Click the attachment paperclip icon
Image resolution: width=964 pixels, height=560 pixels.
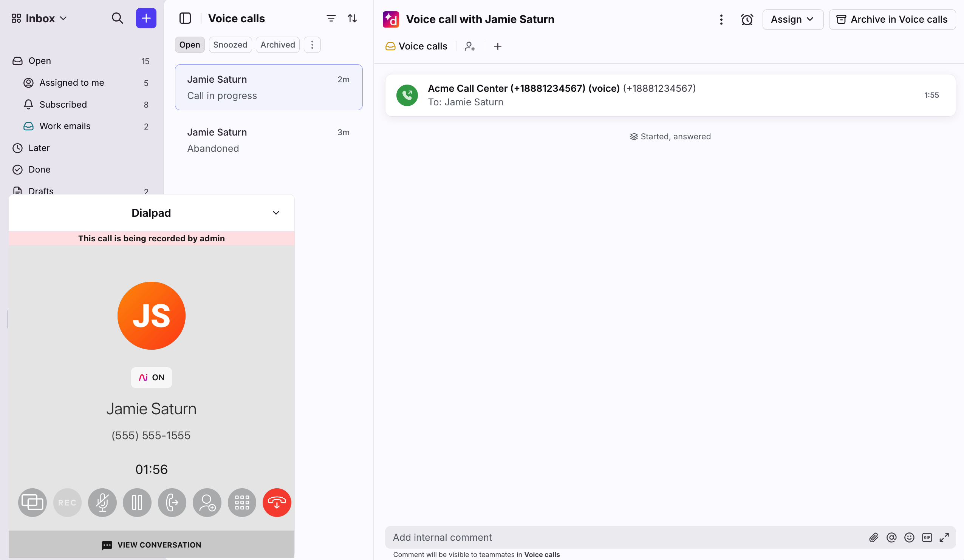point(873,537)
